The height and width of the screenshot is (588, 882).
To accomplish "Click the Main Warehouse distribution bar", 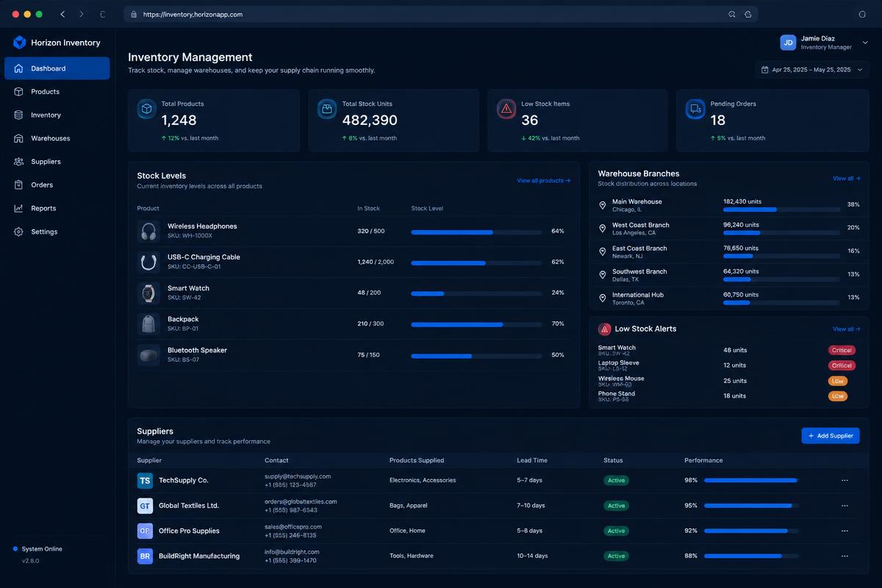I will pos(781,209).
